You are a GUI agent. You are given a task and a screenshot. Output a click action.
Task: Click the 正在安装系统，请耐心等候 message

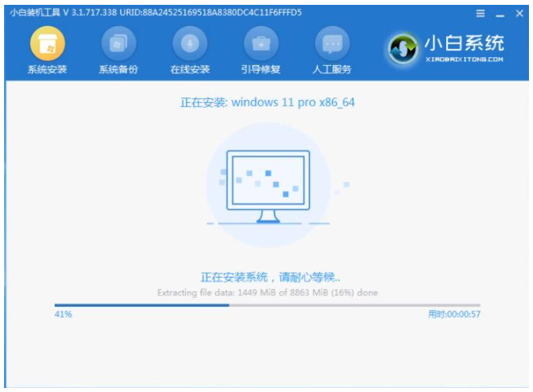271,278
